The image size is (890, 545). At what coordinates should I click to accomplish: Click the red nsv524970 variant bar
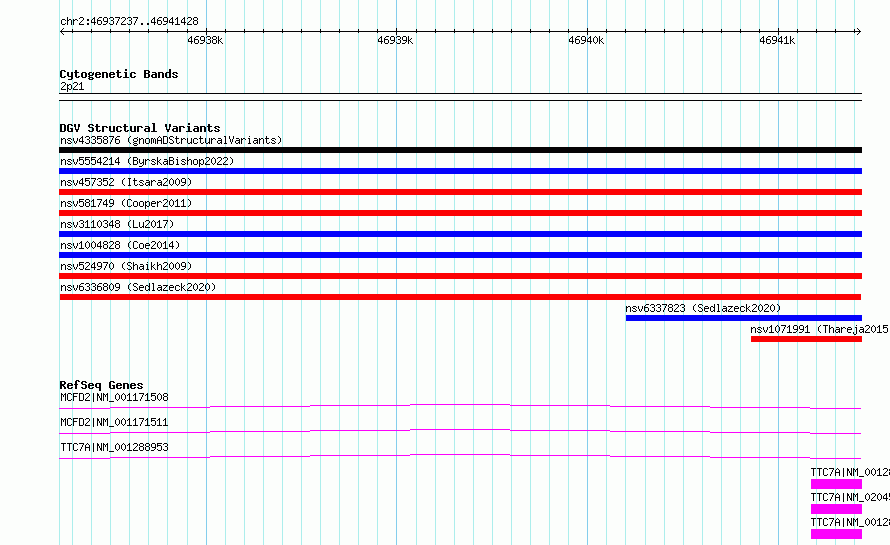(x=460, y=276)
